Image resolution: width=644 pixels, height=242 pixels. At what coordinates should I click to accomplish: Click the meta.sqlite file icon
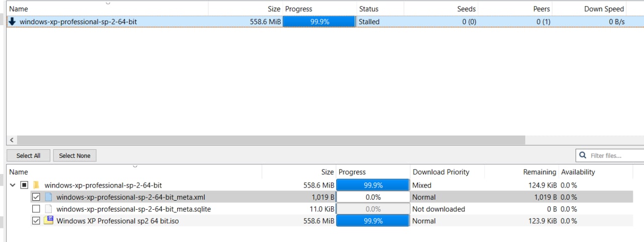(x=48, y=209)
